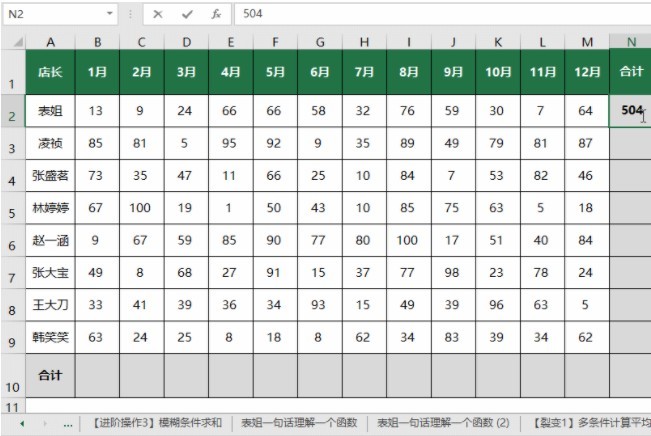Select the 12月 header cell
This screenshot has width=651, height=436.
point(587,72)
